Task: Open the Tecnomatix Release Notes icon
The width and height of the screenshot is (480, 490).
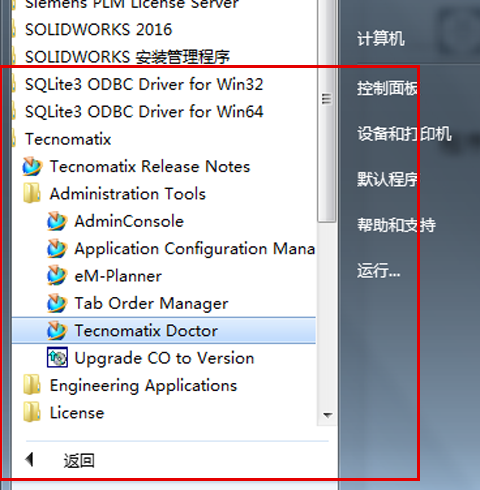Action: [x=32, y=166]
